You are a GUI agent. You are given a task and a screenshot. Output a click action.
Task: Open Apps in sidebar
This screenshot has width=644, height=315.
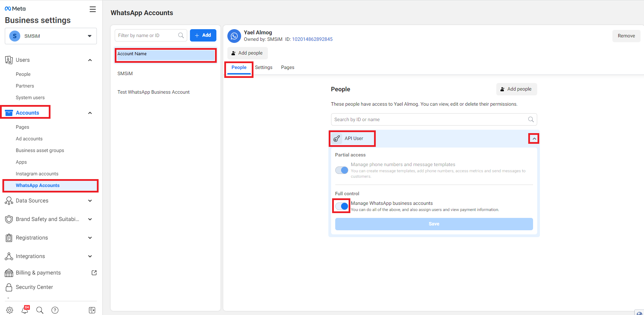[x=21, y=162]
